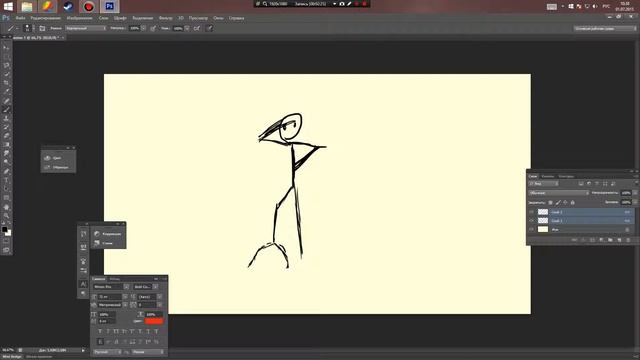Select the Blur tool
Viewport: 640px width, 360px height.
point(6,153)
